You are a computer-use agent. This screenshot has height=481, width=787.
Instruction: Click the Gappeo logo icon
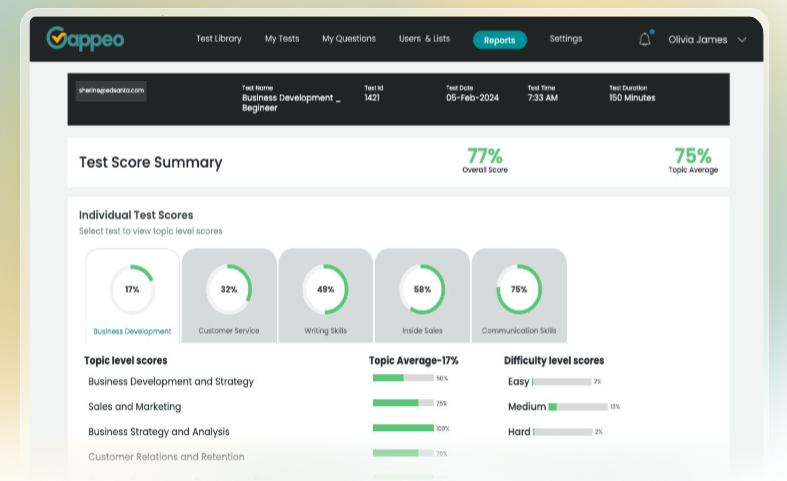pos(57,38)
